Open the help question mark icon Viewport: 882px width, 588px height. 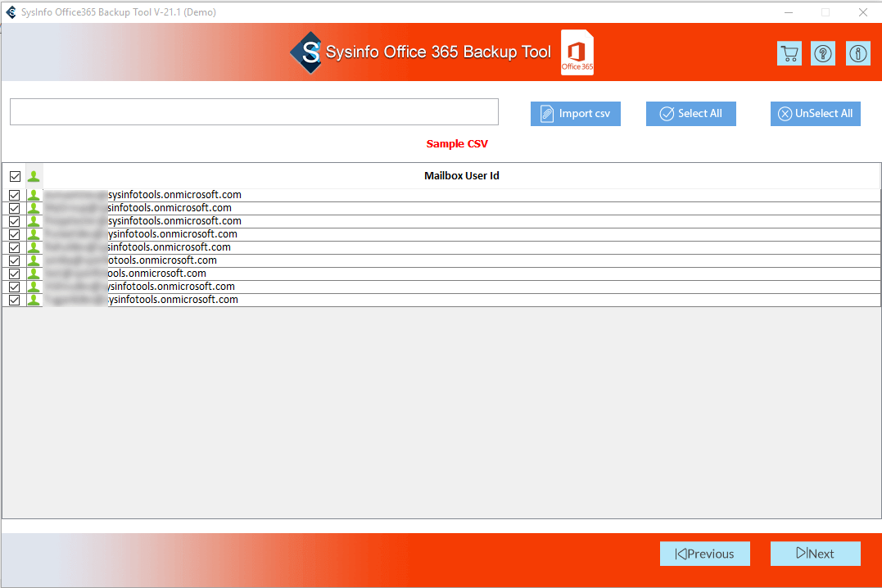pyautogui.click(x=823, y=53)
